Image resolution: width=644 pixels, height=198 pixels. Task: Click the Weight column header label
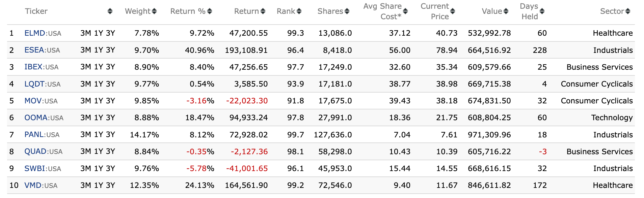tap(138, 11)
